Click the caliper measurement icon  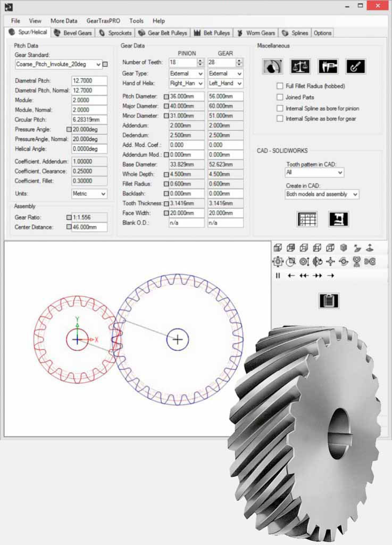tap(328, 66)
